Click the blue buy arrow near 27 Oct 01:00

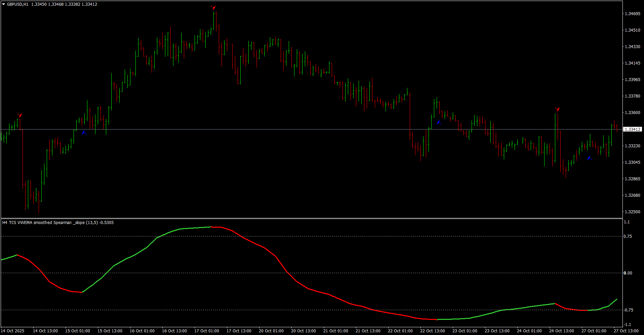pyautogui.click(x=590, y=158)
